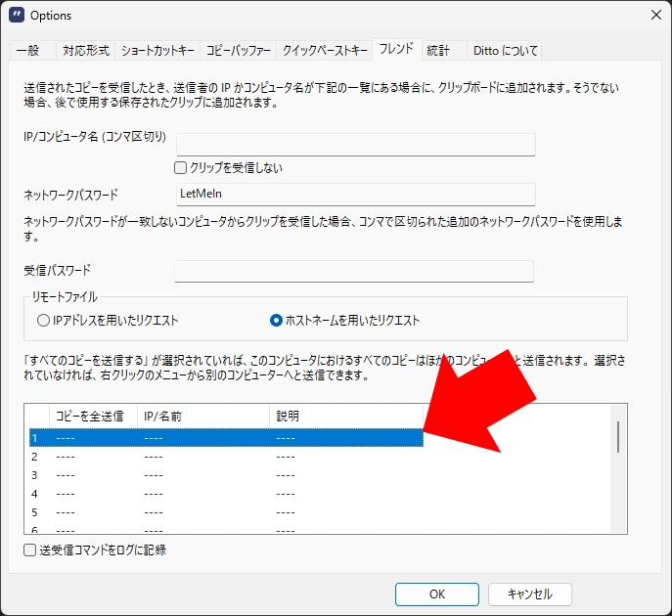672x616 pixels.
Task: Click the IP/コンピュータ名 input field
Action: pyautogui.click(x=355, y=145)
